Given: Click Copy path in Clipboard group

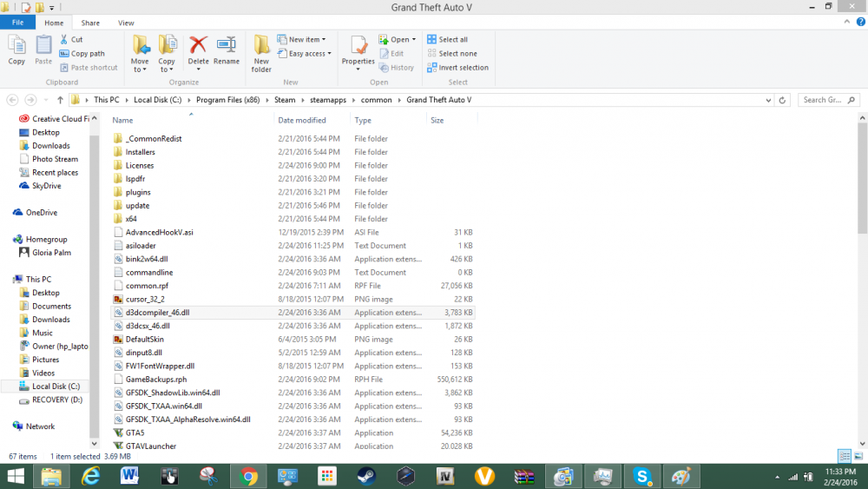Looking at the screenshot, I should click(82, 54).
